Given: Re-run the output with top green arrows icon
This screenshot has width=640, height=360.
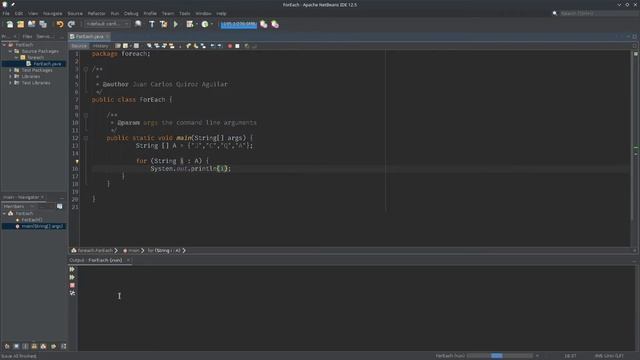Looking at the screenshot, I should 72,269.
